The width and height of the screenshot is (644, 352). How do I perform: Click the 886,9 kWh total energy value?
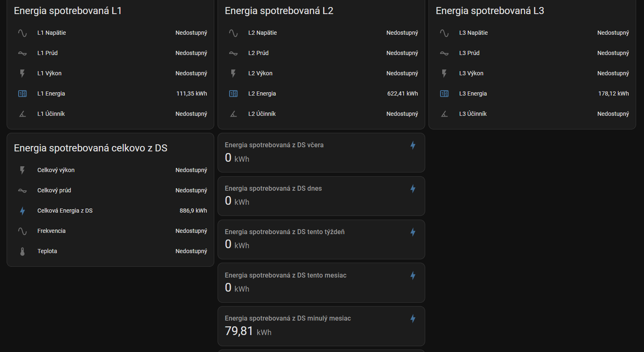(x=193, y=211)
